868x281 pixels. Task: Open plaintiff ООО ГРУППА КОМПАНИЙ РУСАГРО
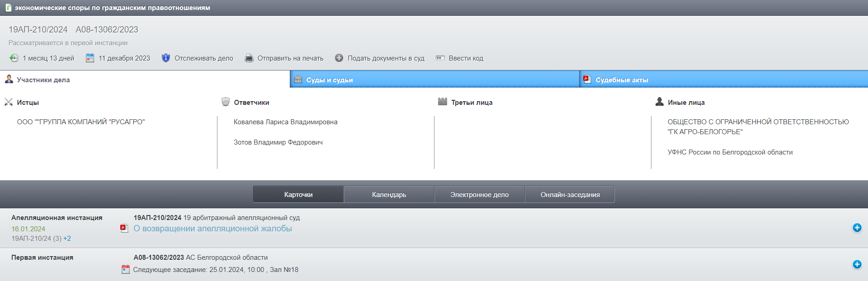[81, 122]
